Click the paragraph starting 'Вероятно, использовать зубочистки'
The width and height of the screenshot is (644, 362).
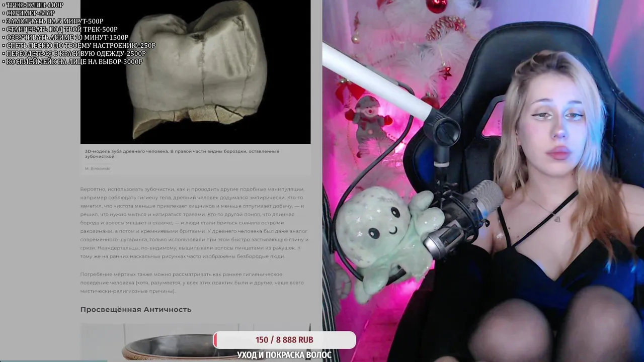(194, 223)
